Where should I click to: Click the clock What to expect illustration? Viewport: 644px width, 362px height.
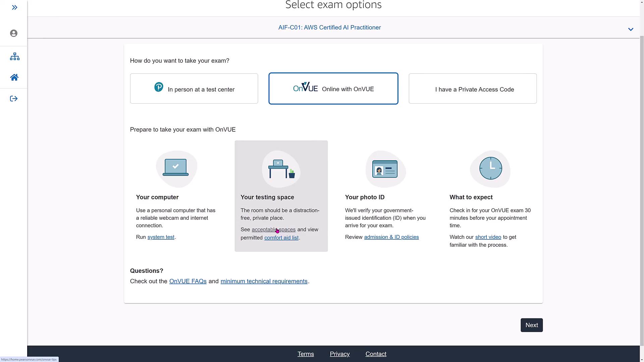[x=490, y=168]
